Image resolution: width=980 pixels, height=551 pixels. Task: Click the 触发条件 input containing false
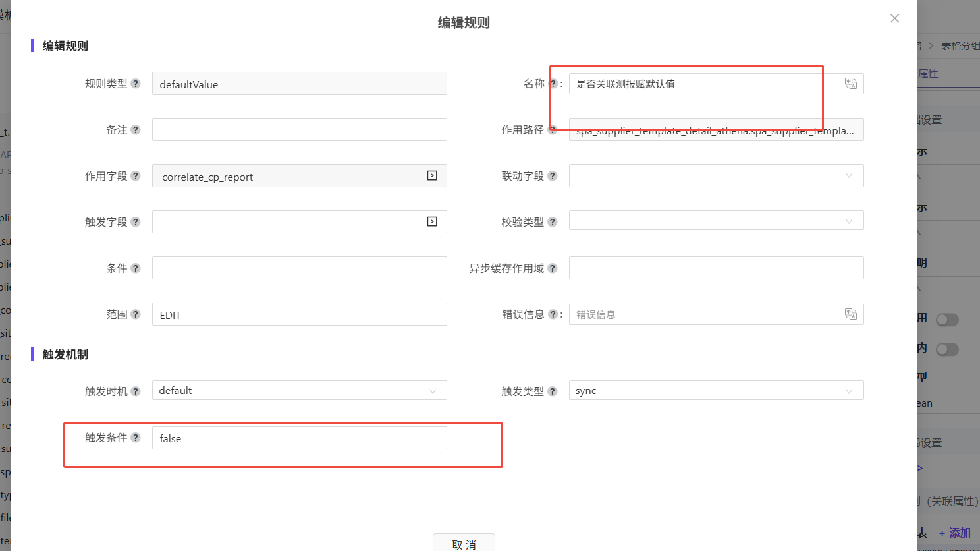click(x=299, y=438)
